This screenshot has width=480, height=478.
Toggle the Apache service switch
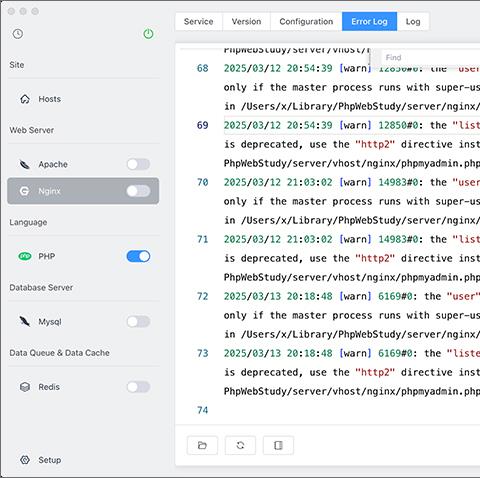coord(138,164)
